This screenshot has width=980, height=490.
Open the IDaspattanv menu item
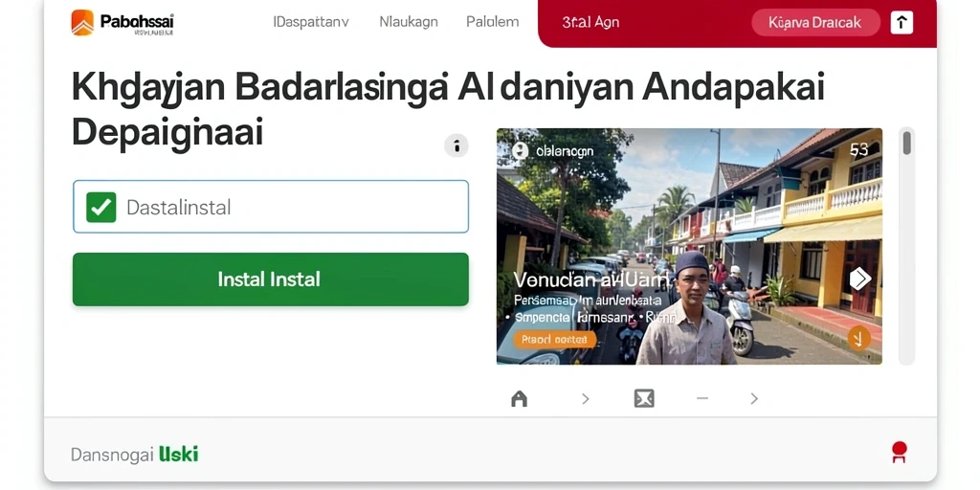(x=311, y=22)
